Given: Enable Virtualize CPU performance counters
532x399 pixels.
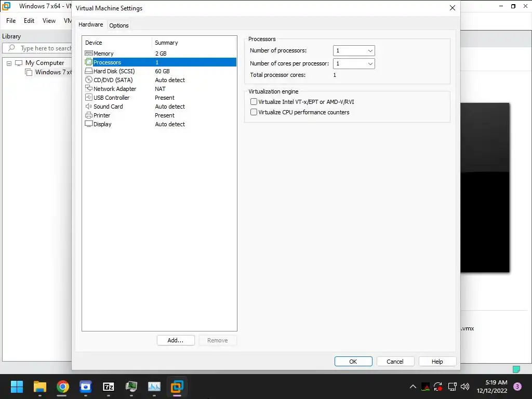Looking at the screenshot, I should pyautogui.click(x=254, y=112).
